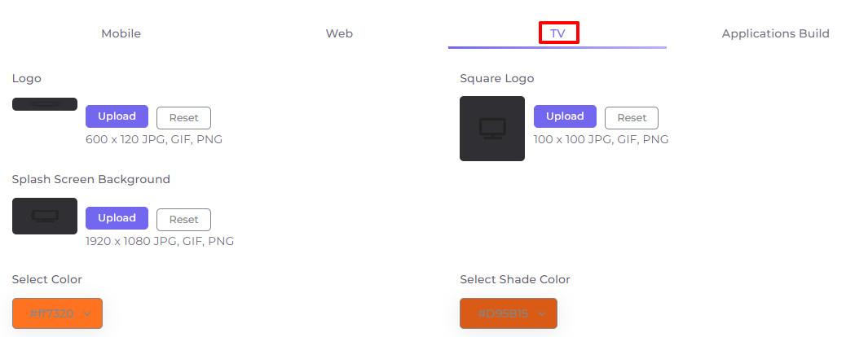Image resolution: width=868 pixels, height=337 pixels.
Task: Click the Splash Screen Background label
Action: (x=91, y=180)
